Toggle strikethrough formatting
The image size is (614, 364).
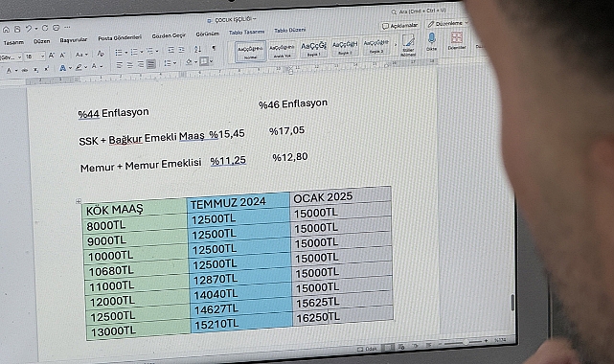click(x=25, y=71)
